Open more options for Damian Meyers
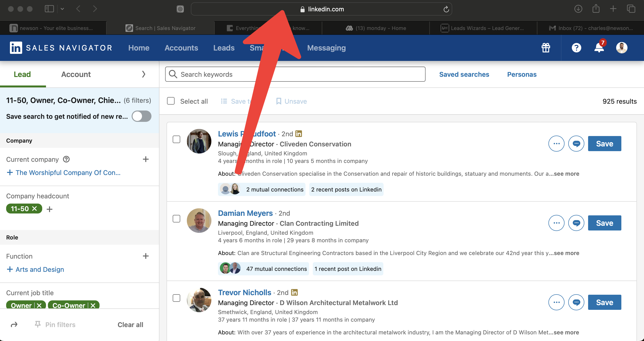The height and width of the screenshot is (341, 644). pos(556,223)
